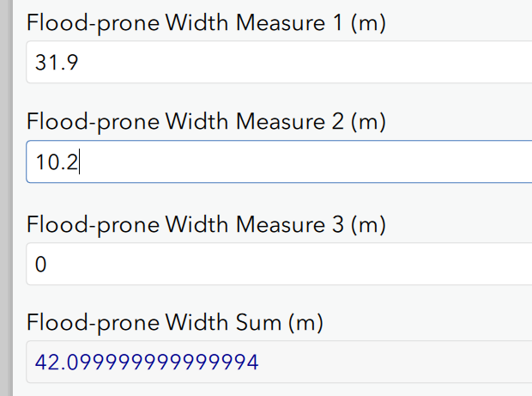
Task: Click the gray panel edge at far left
Action: pyautogui.click(x=5, y=198)
